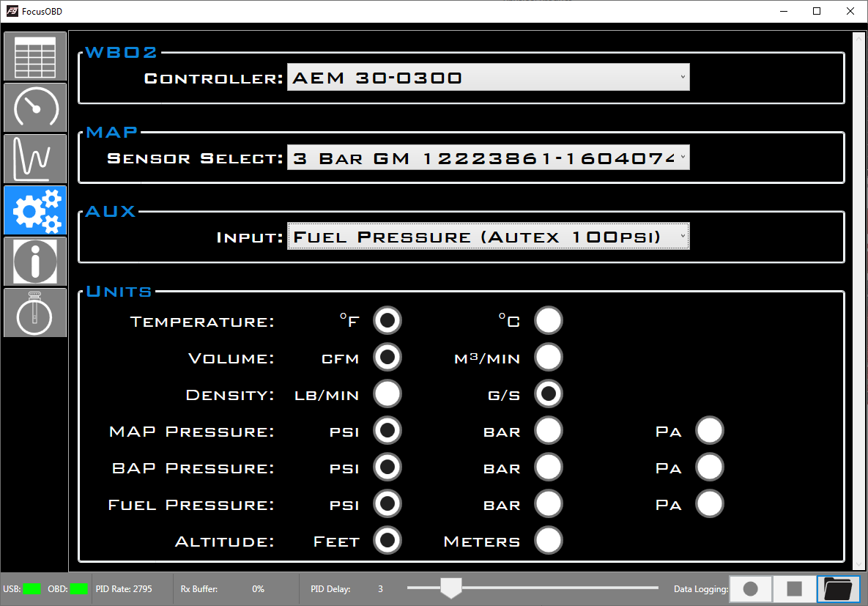Open the AUX Input dropdown
Screen dimensions: 868x606
(x=489, y=237)
